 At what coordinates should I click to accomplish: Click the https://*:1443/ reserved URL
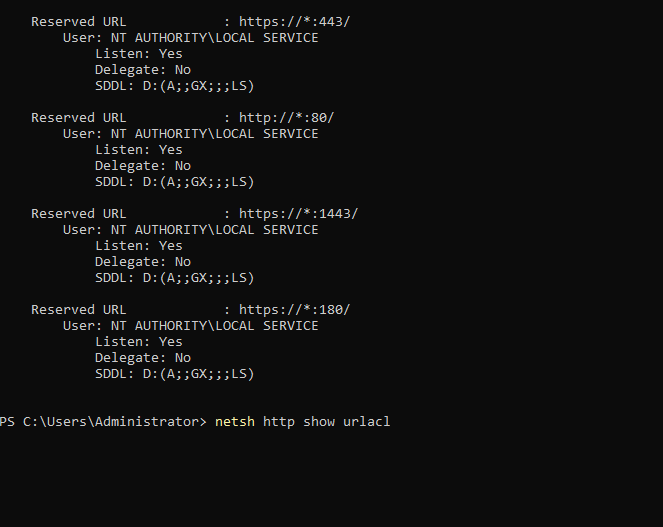pyautogui.click(x=299, y=214)
